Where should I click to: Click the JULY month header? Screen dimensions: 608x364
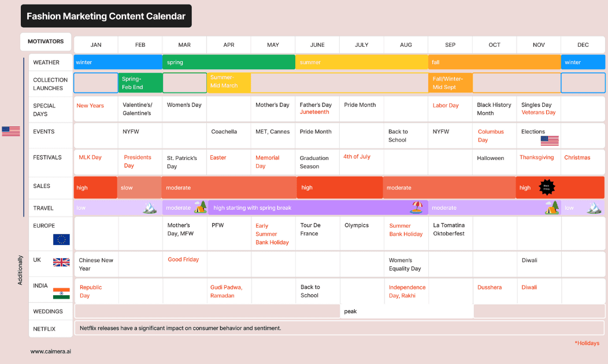(x=361, y=45)
